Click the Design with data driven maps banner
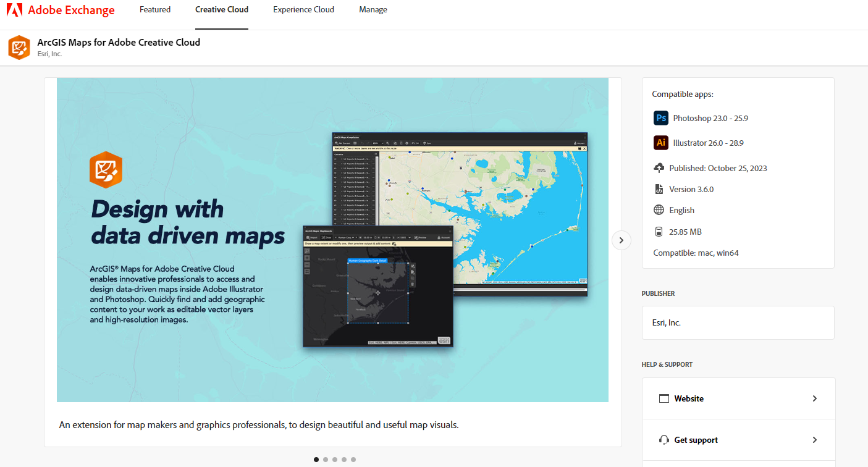 (x=332, y=240)
